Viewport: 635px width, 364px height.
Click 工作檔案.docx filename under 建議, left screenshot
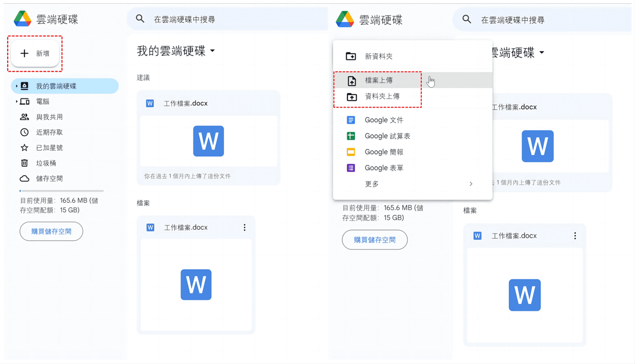(x=186, y=103)
